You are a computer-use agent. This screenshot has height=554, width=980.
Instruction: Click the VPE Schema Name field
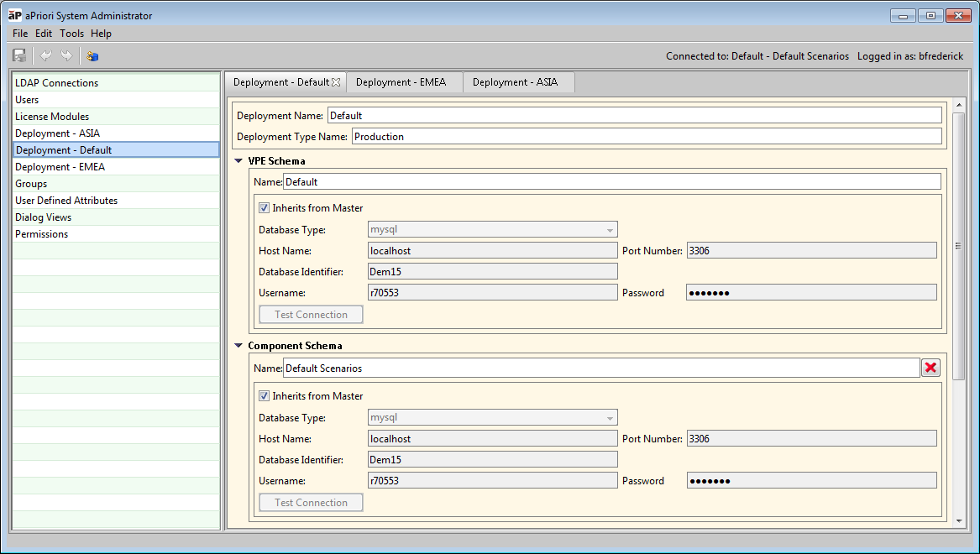click(x=612, y=182)
